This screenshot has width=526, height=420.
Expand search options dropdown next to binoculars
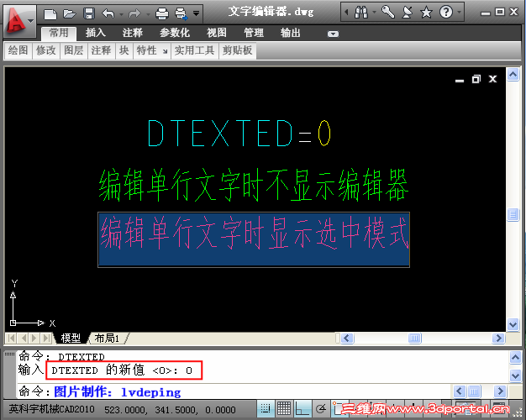click(x=375, y=13)
